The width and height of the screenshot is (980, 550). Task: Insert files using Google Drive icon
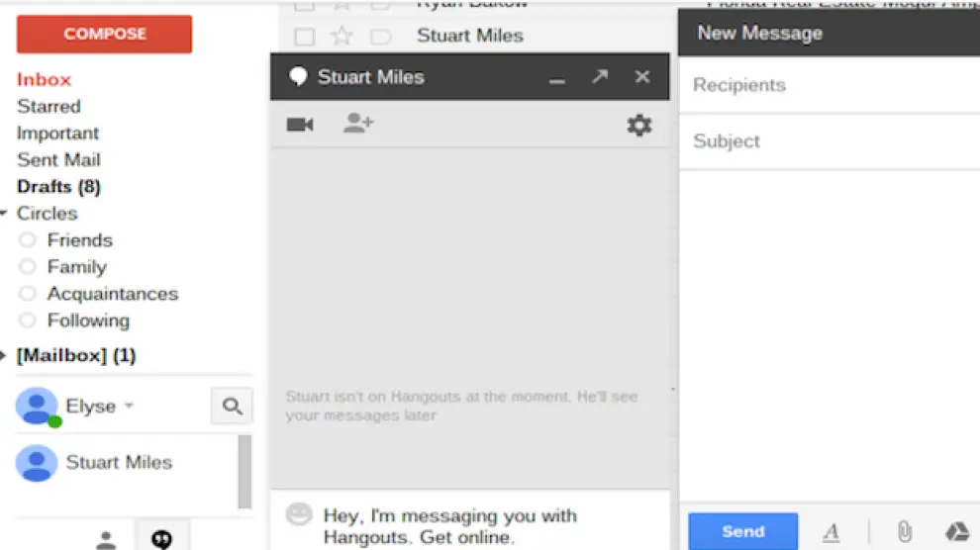[x=956, y=532]
